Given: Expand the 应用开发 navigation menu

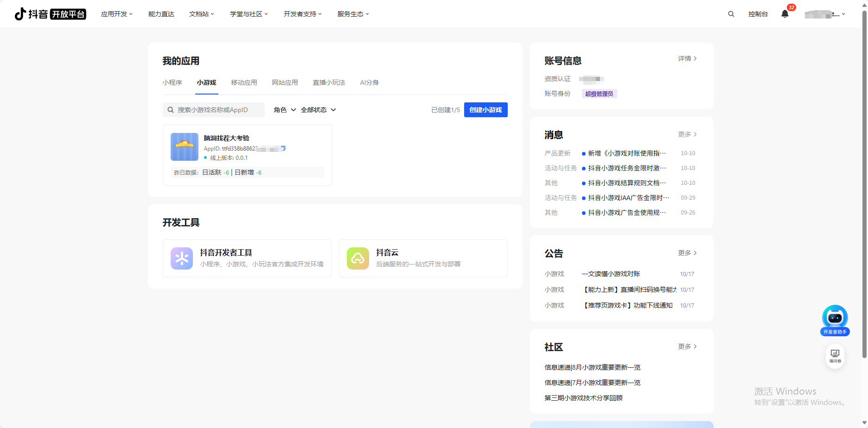Looking at the screenshot, I should click(x=117, y=14).
